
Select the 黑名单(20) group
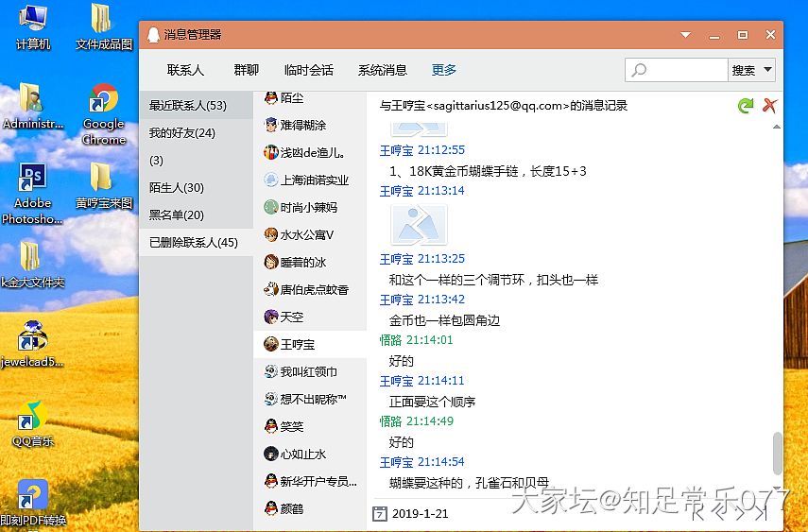click(177, 215)
